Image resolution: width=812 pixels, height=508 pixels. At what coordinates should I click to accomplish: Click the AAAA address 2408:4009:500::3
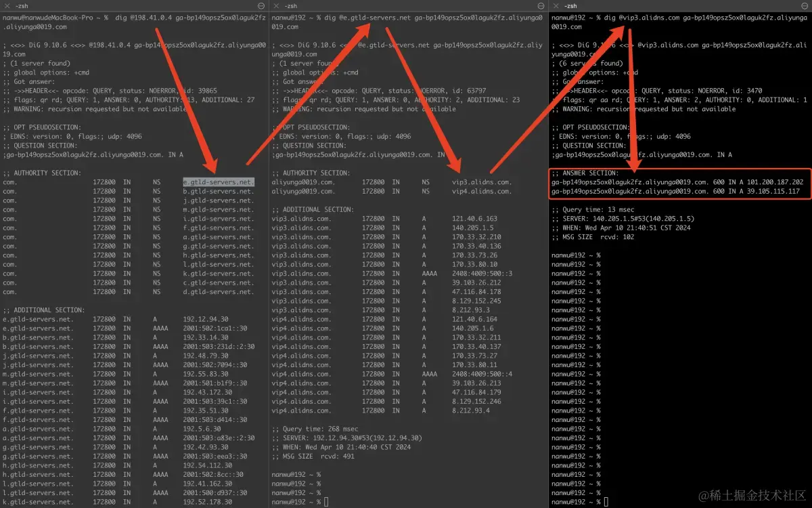[x=482, y=274]
